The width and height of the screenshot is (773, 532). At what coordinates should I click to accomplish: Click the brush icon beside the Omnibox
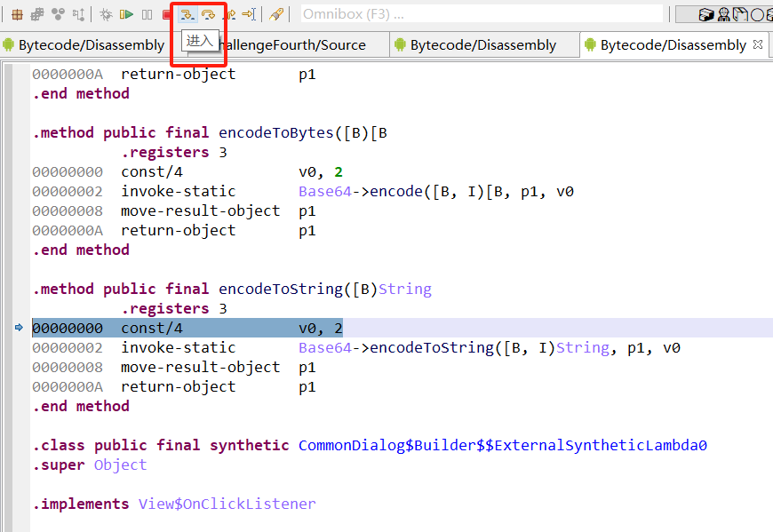coord(276,14)
